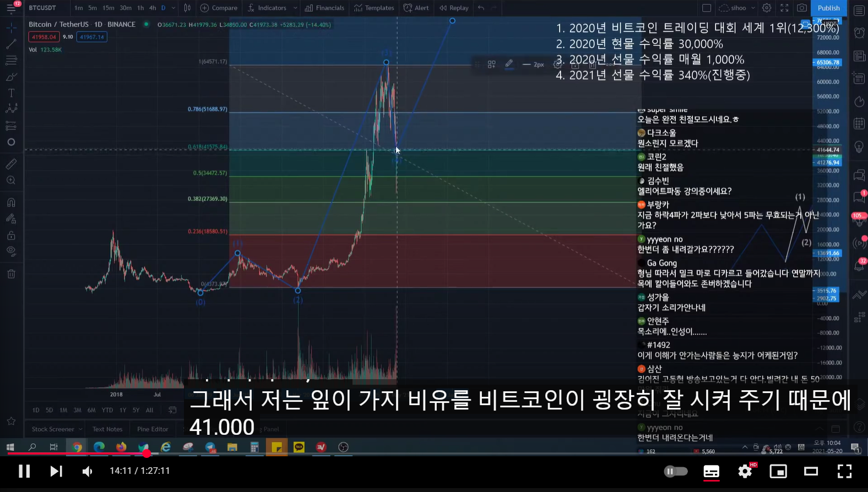Start bar Replay mode
Screen dimensions: 868x492
pyautogui.click(x=454, y=8)
